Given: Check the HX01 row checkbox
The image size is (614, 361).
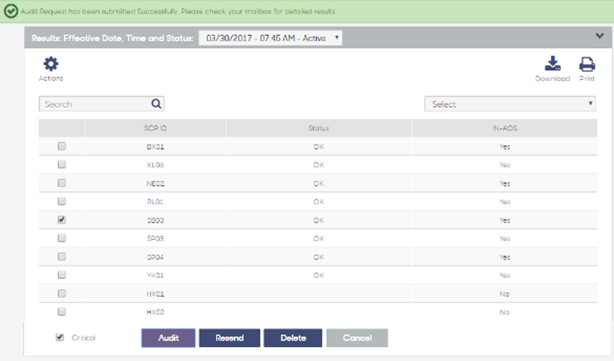Looking at the screenshot, I should point(61,293).
